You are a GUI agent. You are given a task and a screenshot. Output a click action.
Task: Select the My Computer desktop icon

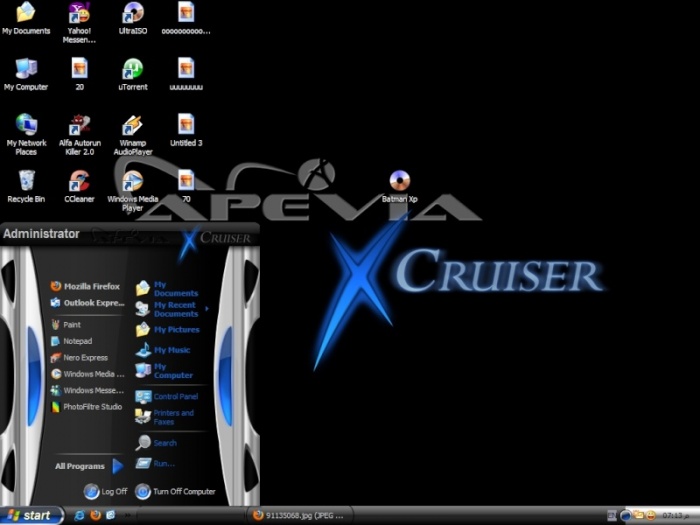tap(26, 75)
